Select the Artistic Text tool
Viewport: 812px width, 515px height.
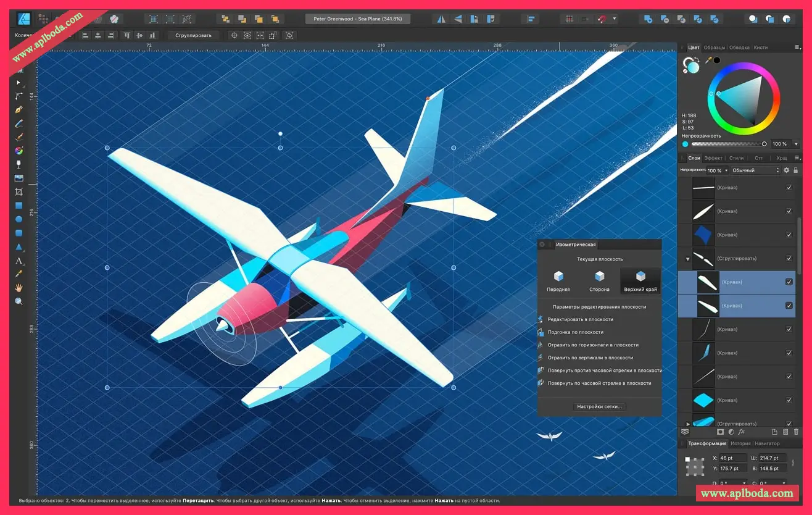pyautogui.click(x=19, y=261)
